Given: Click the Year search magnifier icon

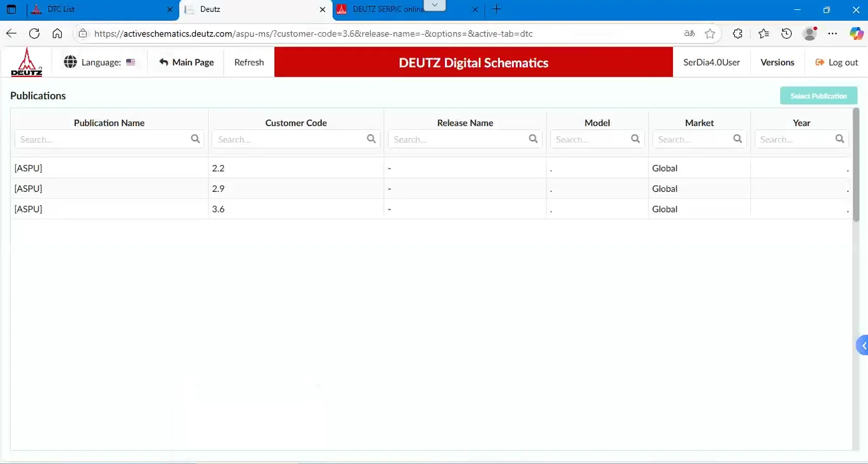Looking at the screenshot, I should point(839,139).
